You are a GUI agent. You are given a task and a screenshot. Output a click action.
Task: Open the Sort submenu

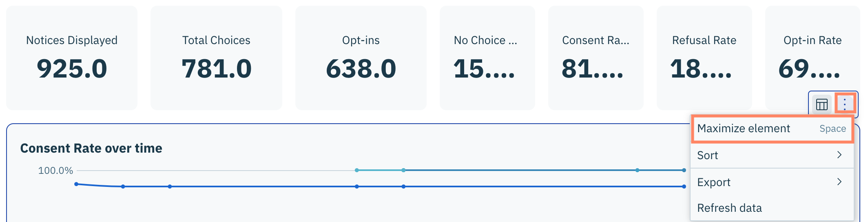pos(708,155)
